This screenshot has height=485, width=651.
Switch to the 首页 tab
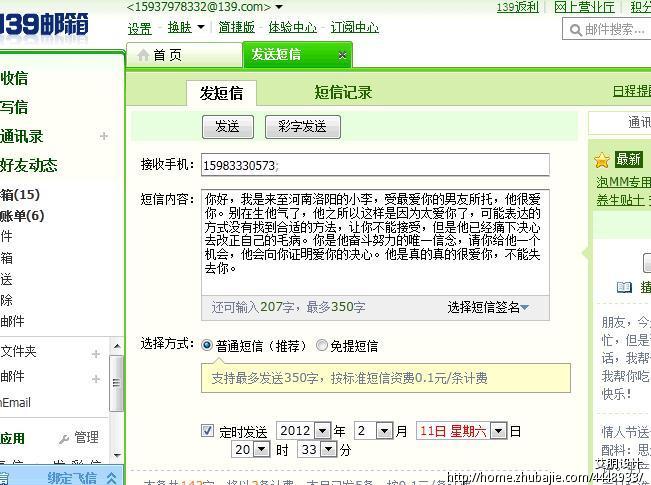click(x=184, y=55)
